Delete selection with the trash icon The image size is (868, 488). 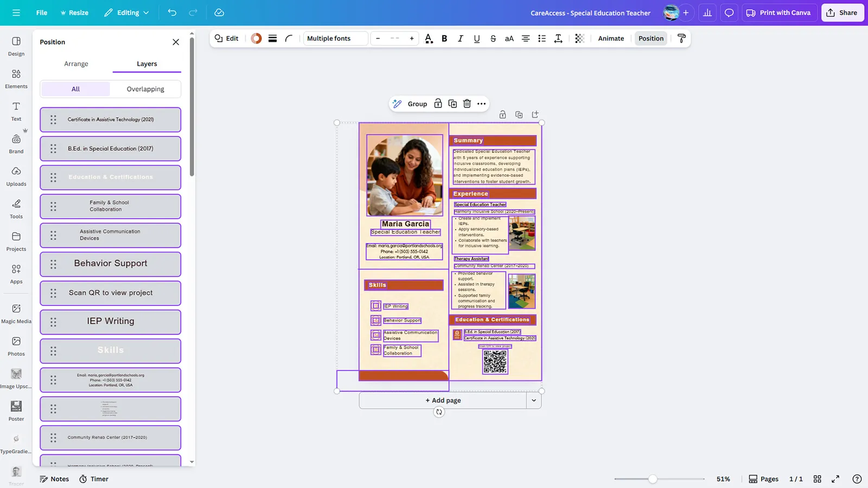point(467,104)
